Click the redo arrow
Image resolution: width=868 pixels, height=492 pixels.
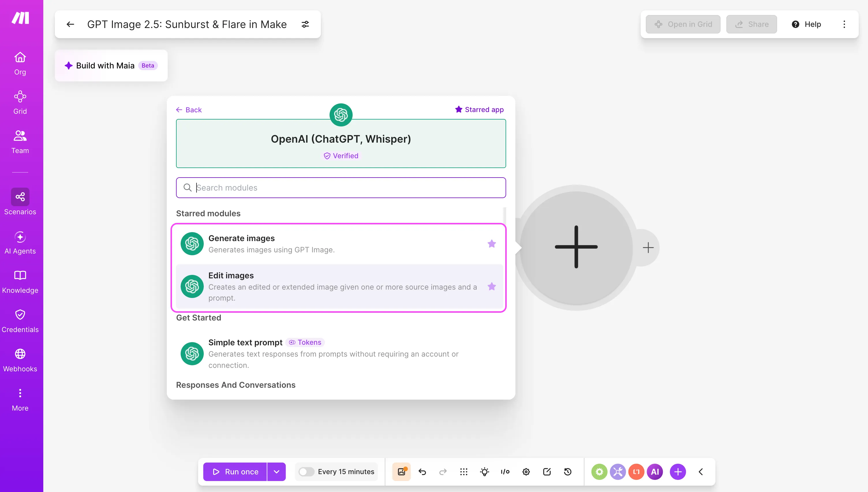(x=443, y=472)
